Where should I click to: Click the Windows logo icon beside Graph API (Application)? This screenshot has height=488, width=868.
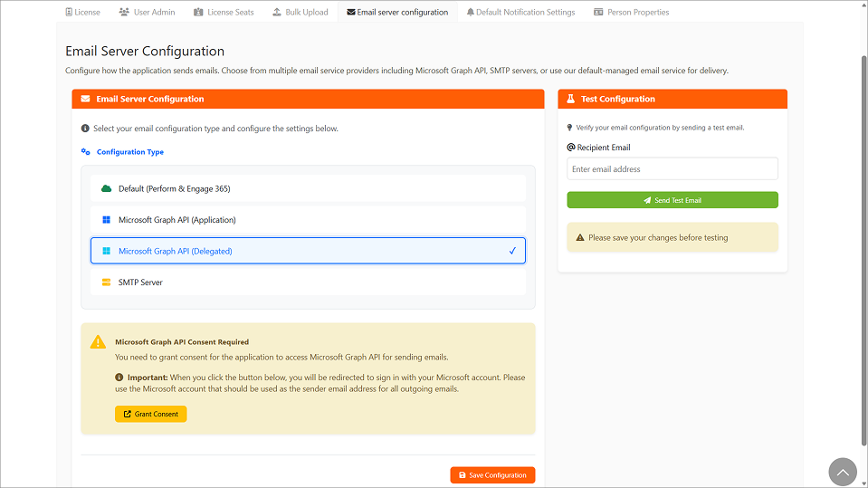pos(106,220)
